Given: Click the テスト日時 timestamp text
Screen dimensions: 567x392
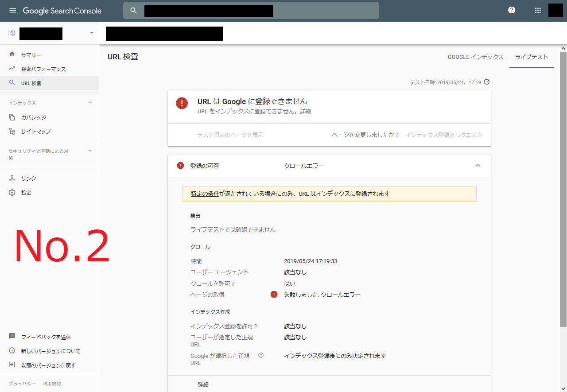Looking at the screenshot, I should coord(445,82).
